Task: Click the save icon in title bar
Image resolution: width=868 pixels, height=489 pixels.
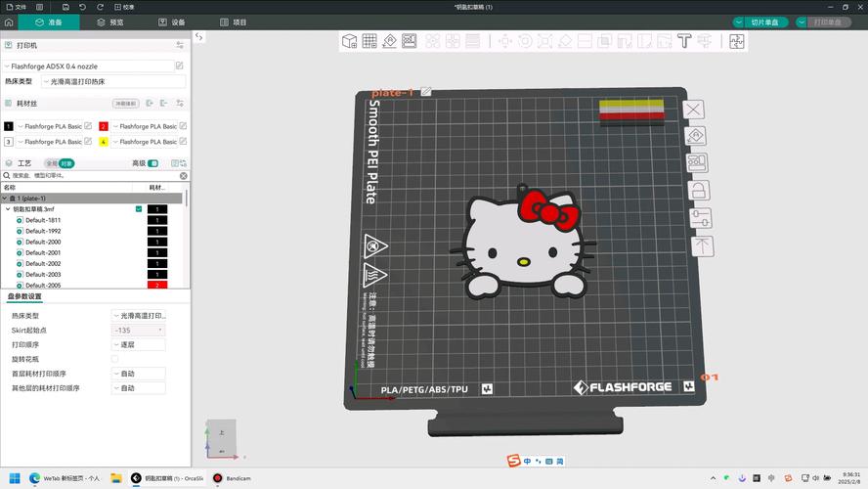Action: coord(65,7)
